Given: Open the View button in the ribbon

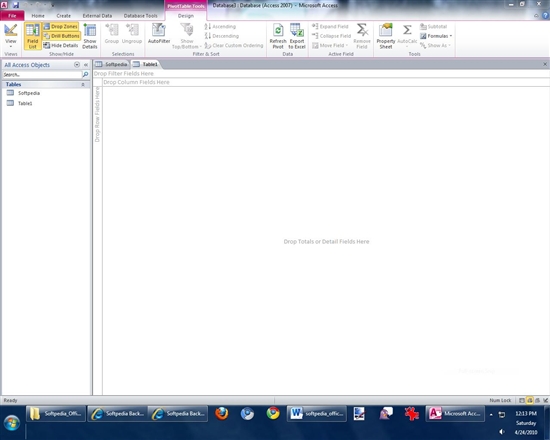Looking at the screenshot, I should click(11, 36).
